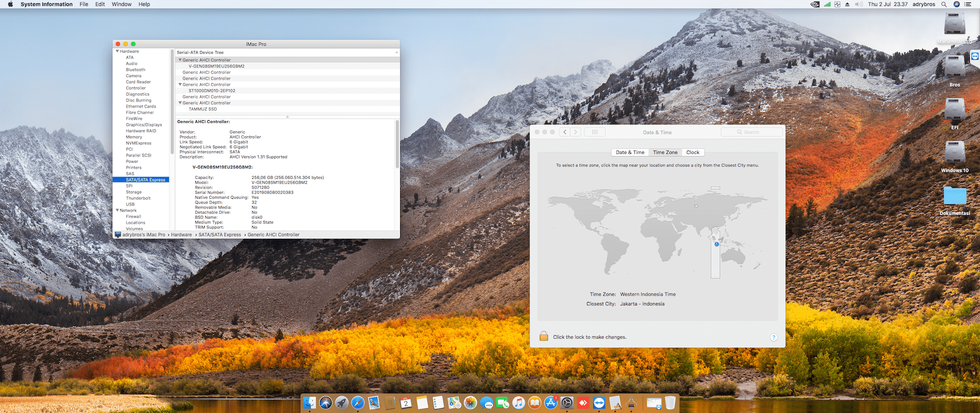The height and width of the screenshot is (413, 980).
Task: Collapse the first Generic AHCI Controller
Action: coord(180,60)
